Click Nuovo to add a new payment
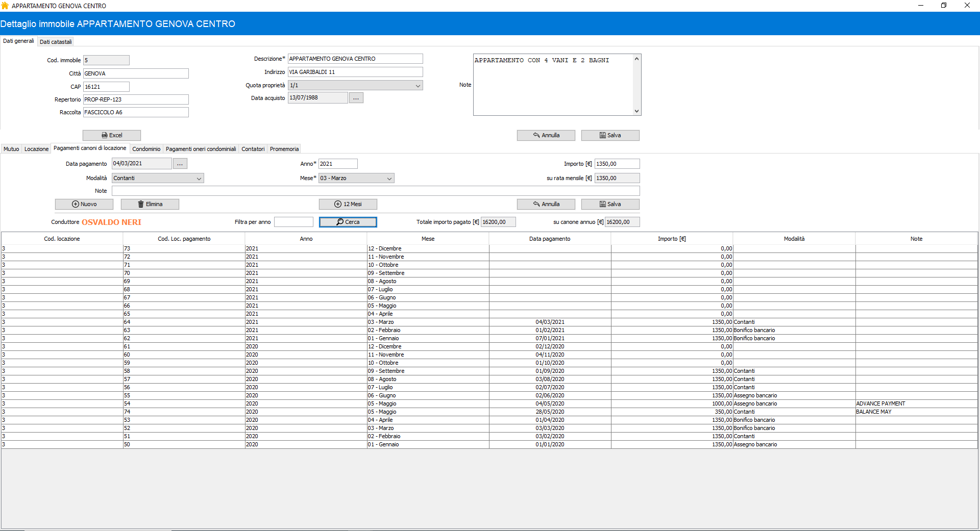 84,204
